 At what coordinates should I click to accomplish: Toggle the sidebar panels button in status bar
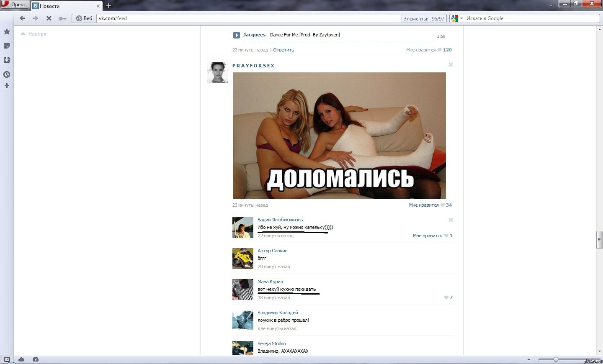pyautogui.click(x=7, y=359)
